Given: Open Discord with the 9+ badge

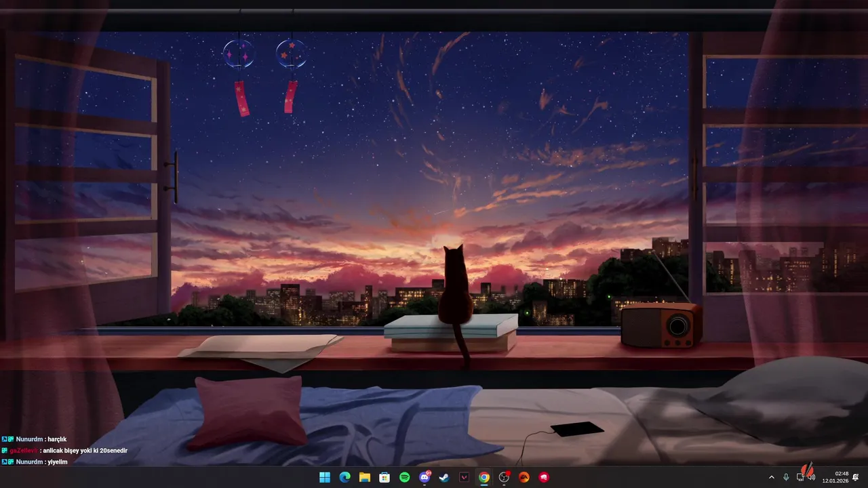Looking at the screenshot, I should (425, 477).
